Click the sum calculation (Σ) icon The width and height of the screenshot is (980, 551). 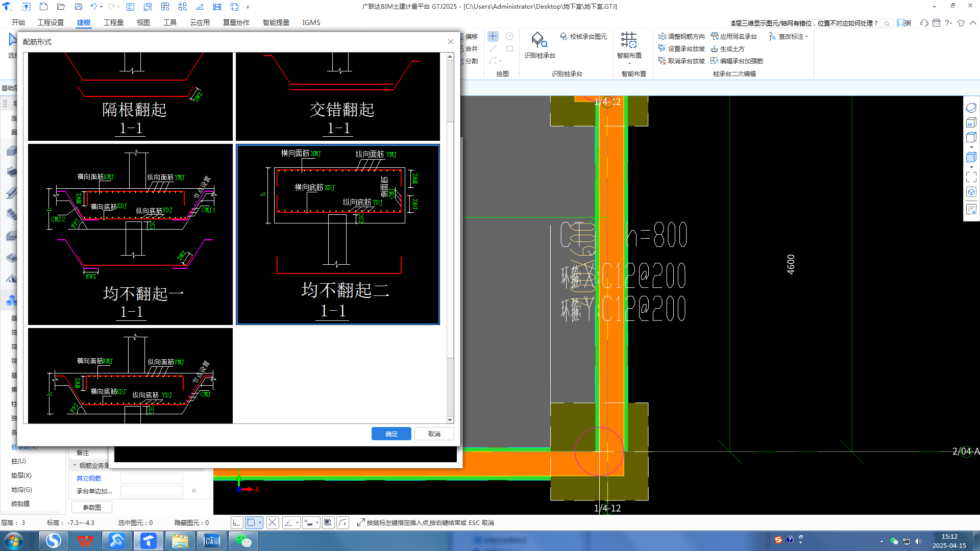pos(130,7)
